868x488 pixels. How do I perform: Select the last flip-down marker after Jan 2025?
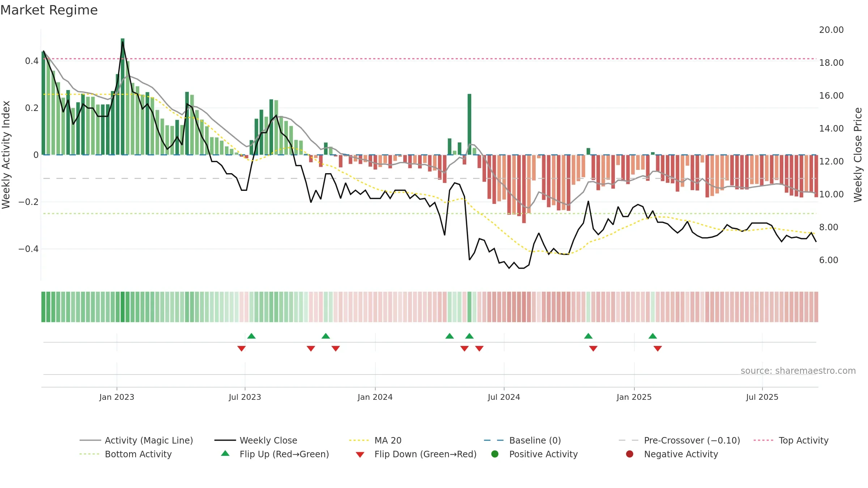(658, 348)
